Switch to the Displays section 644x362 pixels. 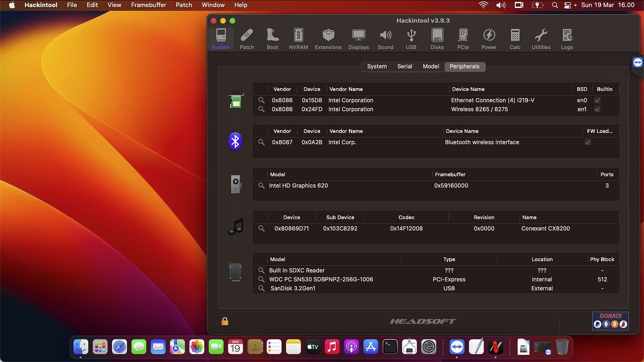tap(358, 38)
